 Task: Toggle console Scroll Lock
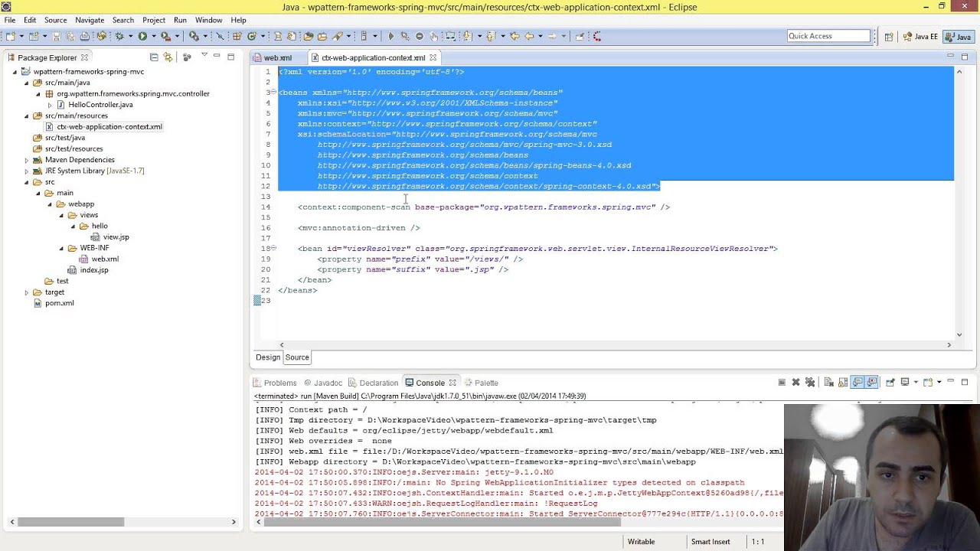(x=843, y=383)
